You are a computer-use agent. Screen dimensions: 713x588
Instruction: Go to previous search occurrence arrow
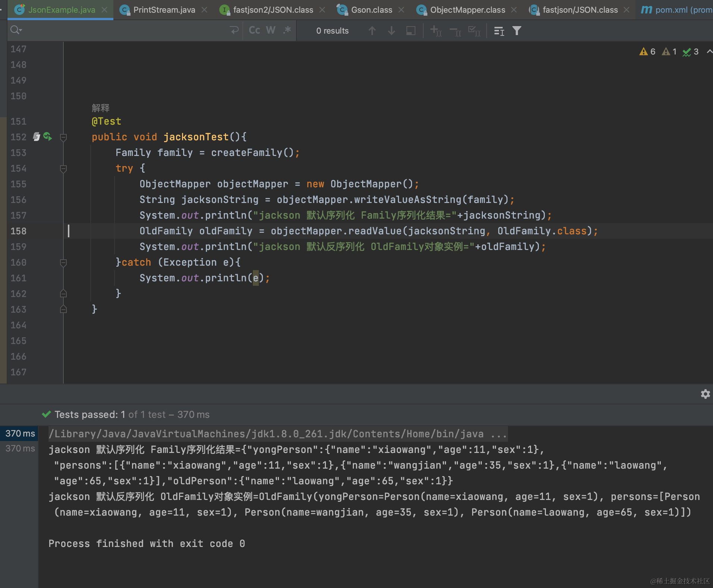click(372, 31)
